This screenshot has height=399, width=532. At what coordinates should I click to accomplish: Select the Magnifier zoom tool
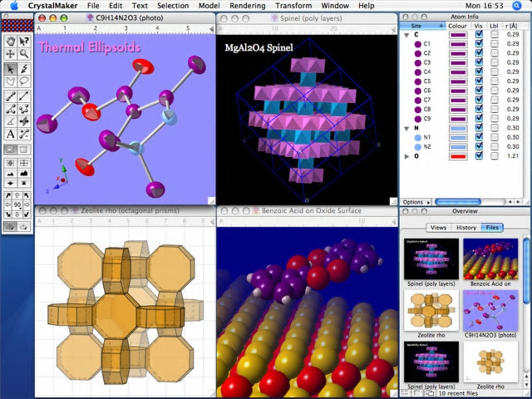(x=24, y=54)
